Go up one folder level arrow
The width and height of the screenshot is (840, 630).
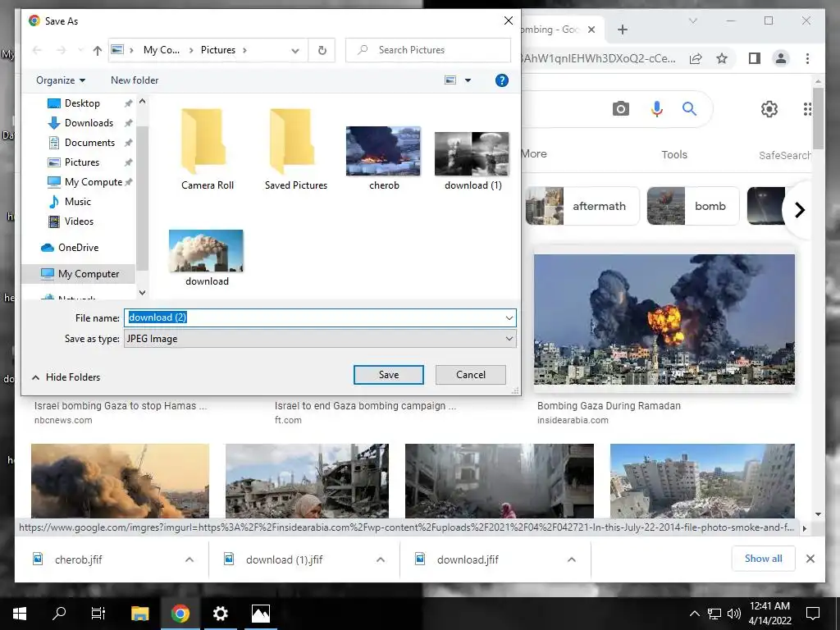[x=97, y=50]
